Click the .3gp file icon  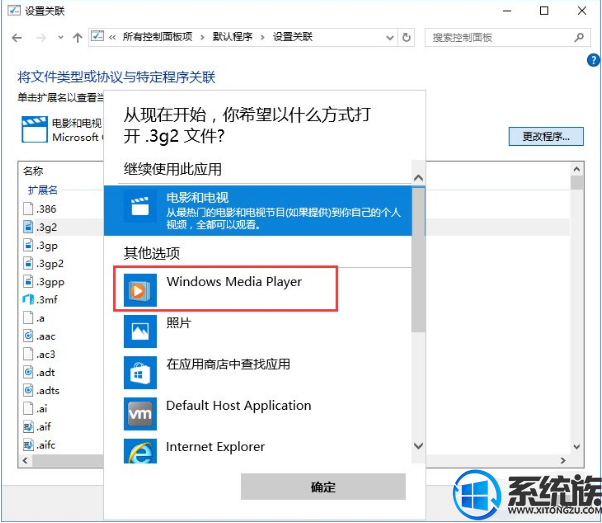click(28, 245)
